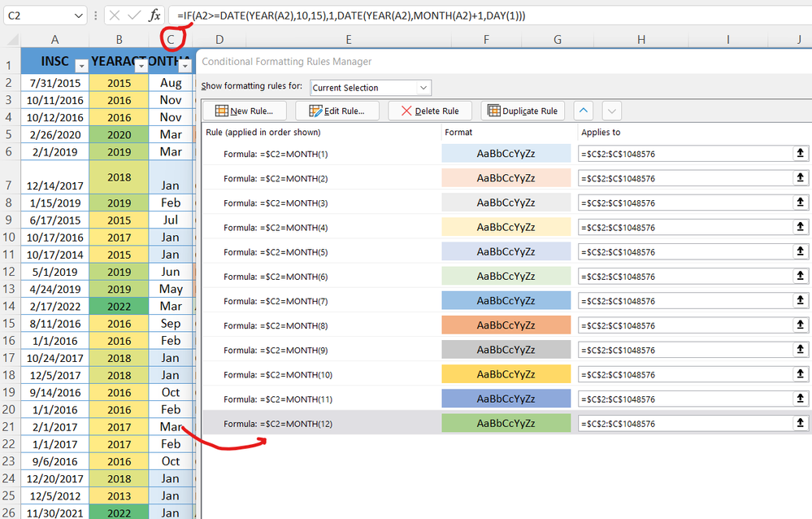Open the filter dropdown on the INSC column
Image resolution: width=812 pixels, height=519 pixels.
pos(81,64)
